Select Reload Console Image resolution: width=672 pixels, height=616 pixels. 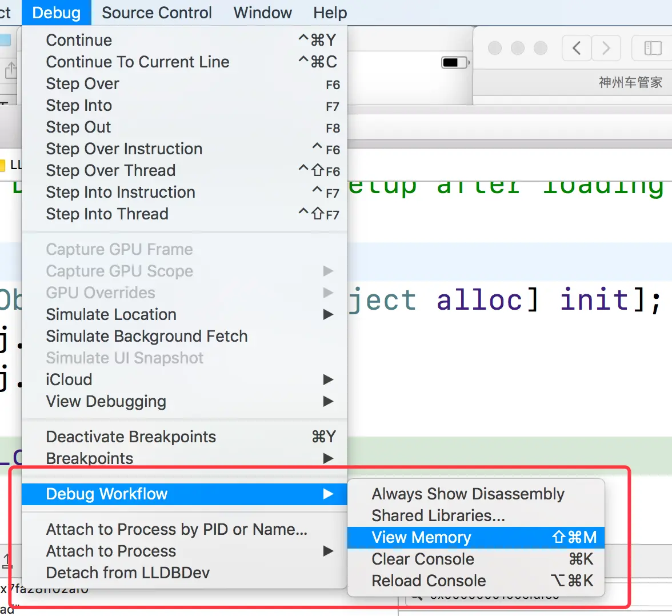[x=475, y=581]
